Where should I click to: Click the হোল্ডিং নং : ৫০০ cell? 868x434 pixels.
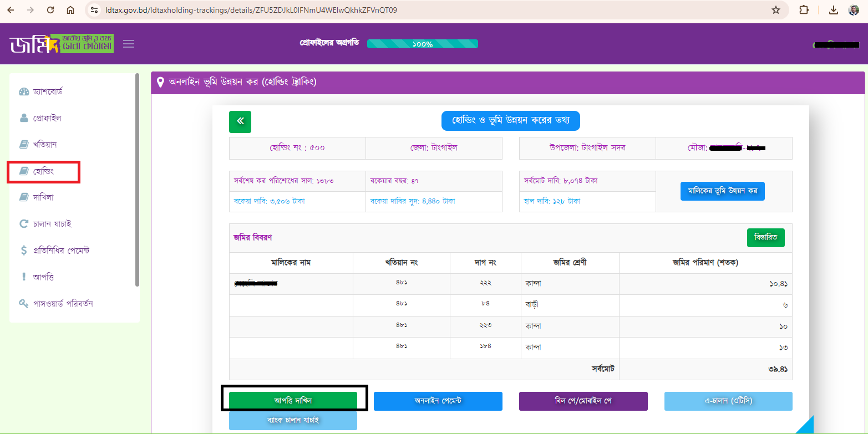coord(297,148)
